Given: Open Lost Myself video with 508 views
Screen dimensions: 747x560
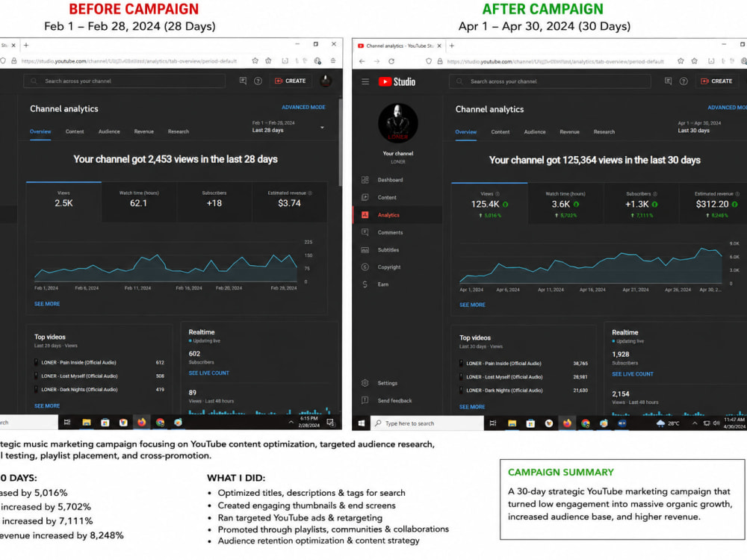Looking at the screenshot, I should coord(99,376).
